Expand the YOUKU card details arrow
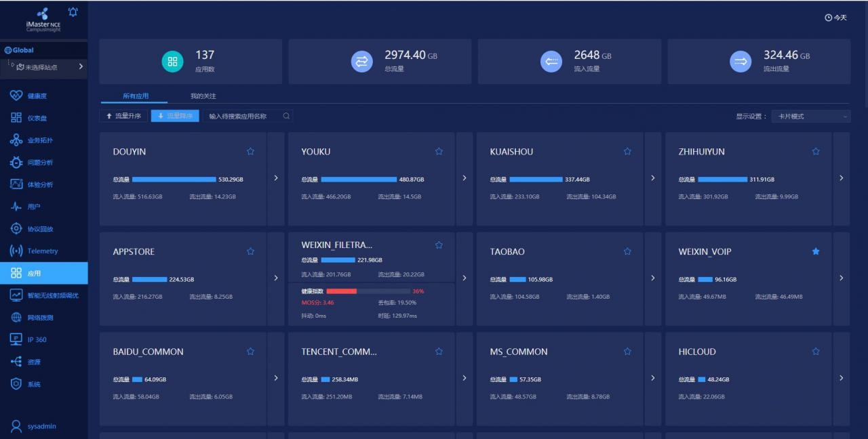 tap(465, 178)
